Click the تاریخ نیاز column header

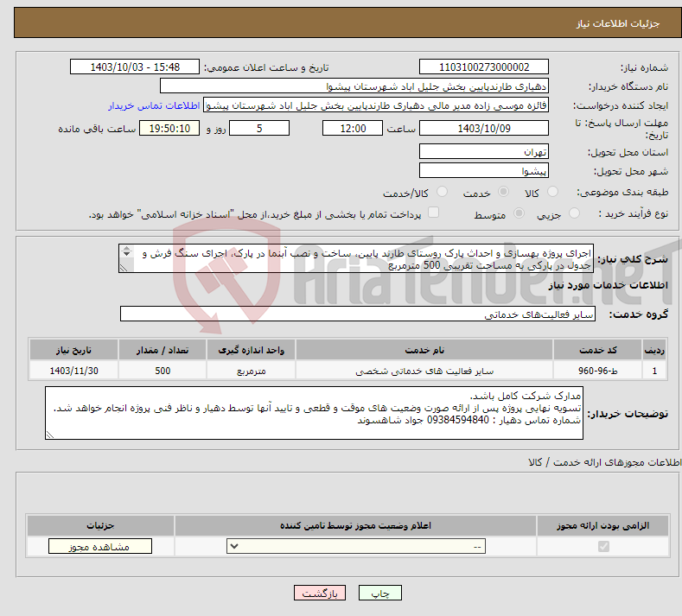point(74,350)
